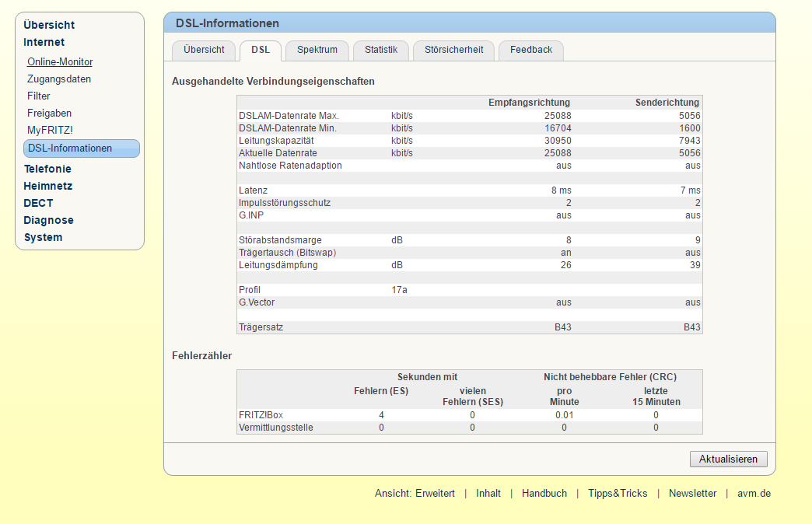This screenshot has width=812, height=524.
Task: Select the DSL tab
Action: (261, 51)
